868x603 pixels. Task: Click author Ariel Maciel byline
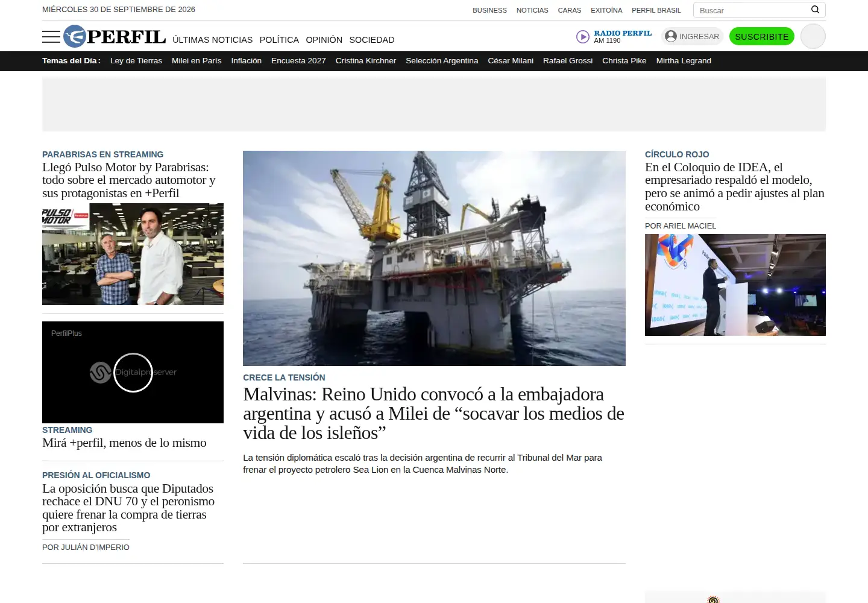coord(681,226)
